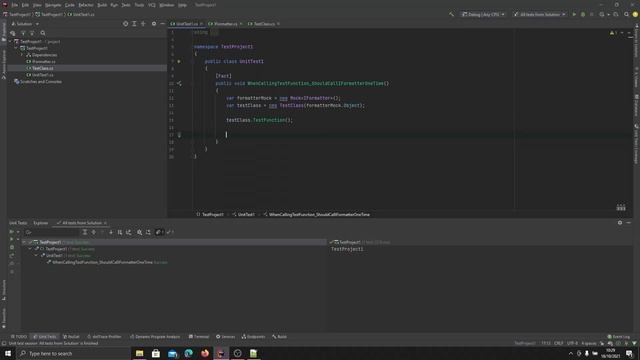Viewport: 640px width, 360px height.
Task: Open the TODO tool window
Action: [x=19, y=337]
